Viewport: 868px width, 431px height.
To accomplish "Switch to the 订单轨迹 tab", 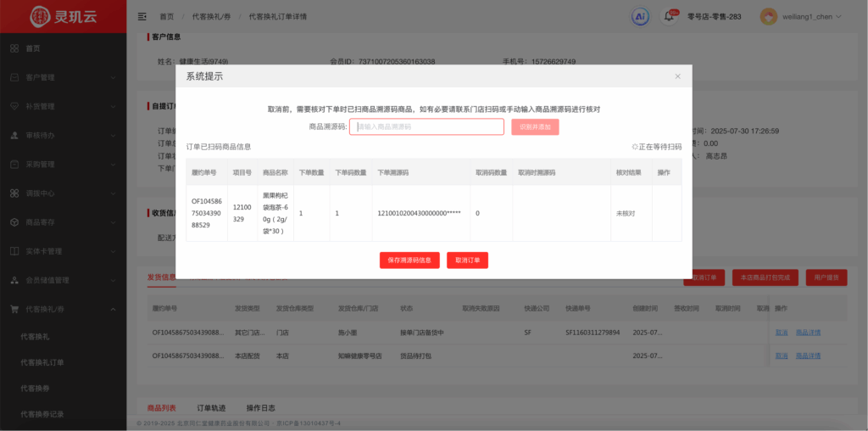I will pyautogui.click(x=211, y=408).
